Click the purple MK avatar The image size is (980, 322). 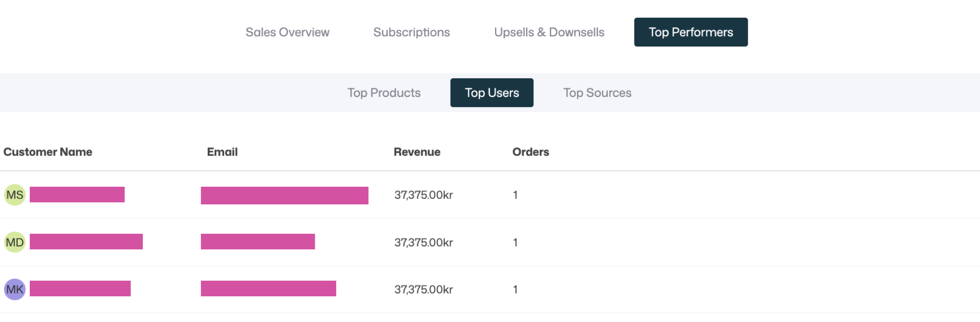[x=15, y=289]
